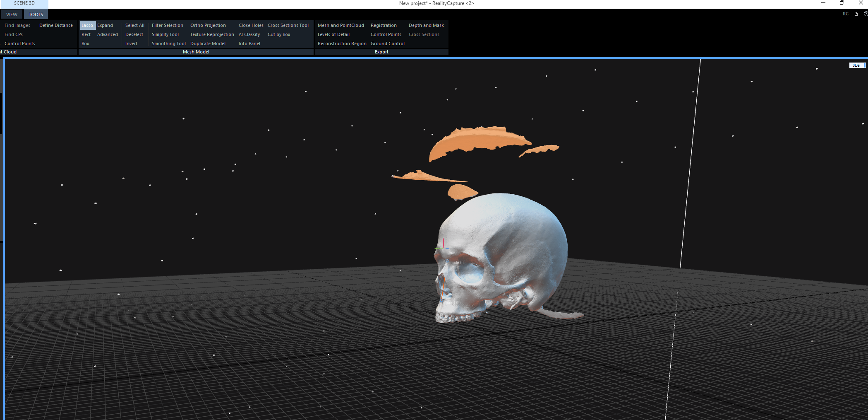This screenshot has height=420, width=868.
Task: Open the 3Ds view type selector
Action: [x=856, y=65]
